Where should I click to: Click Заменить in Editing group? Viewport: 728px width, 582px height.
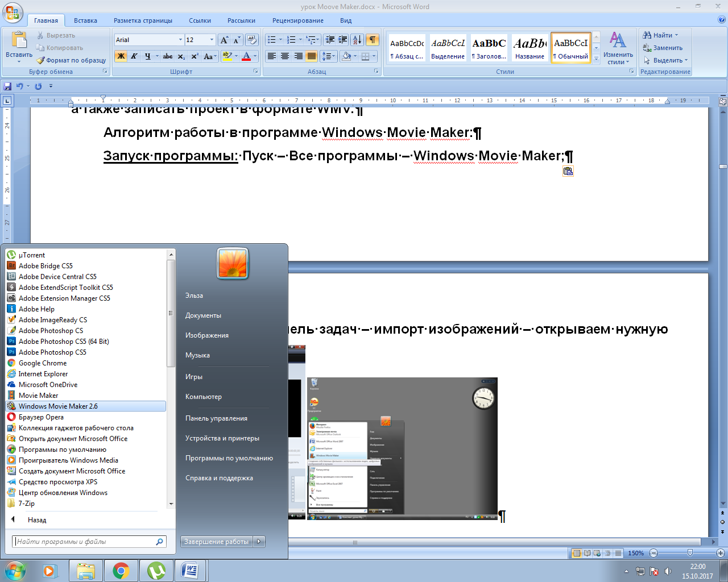[663, 48]
